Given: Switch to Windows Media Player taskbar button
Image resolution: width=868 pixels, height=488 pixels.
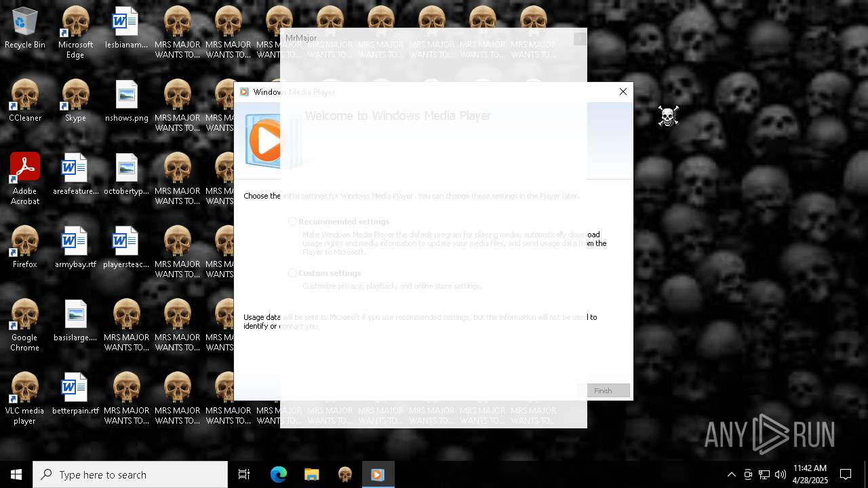Looking at the screenshot, I should (x=378, y=474).
